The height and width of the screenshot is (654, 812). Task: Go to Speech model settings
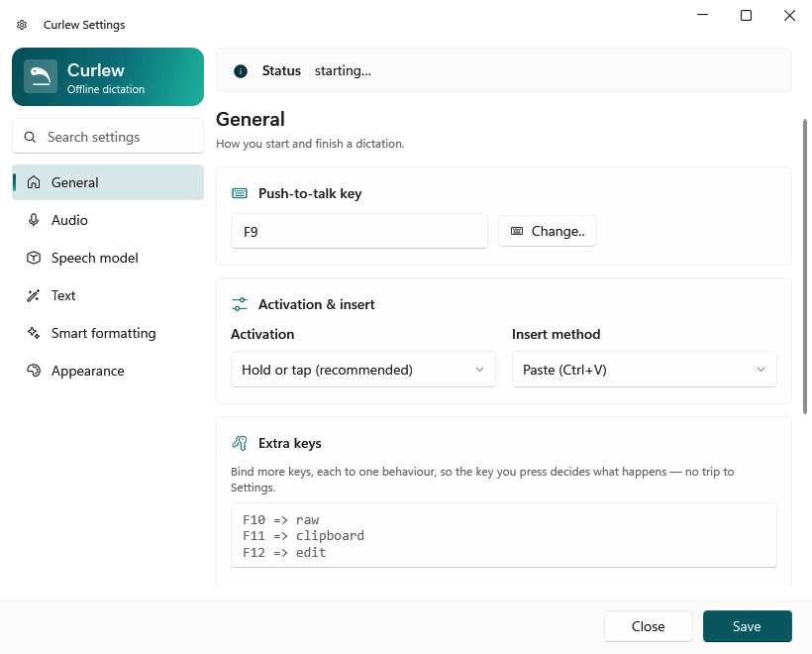[108, 258]
